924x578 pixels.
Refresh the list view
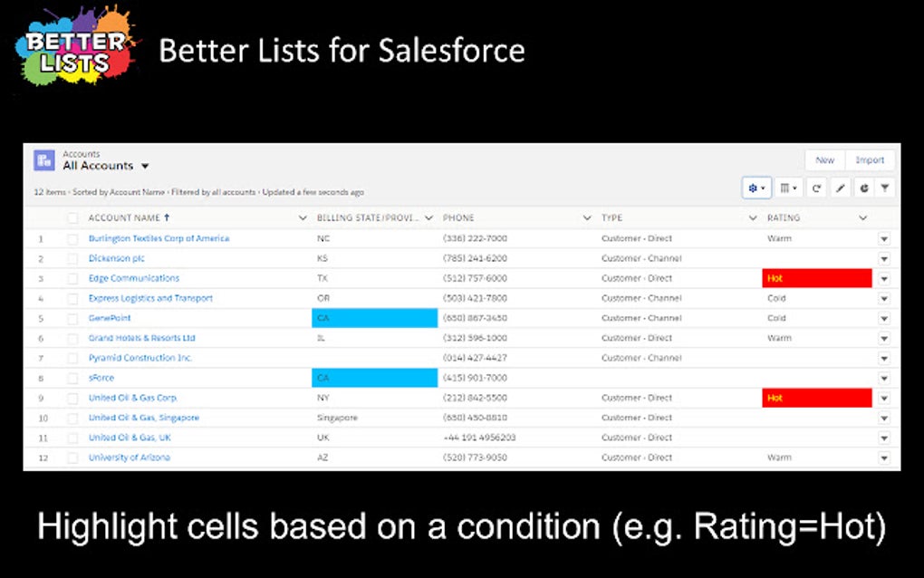coord(816,188)
